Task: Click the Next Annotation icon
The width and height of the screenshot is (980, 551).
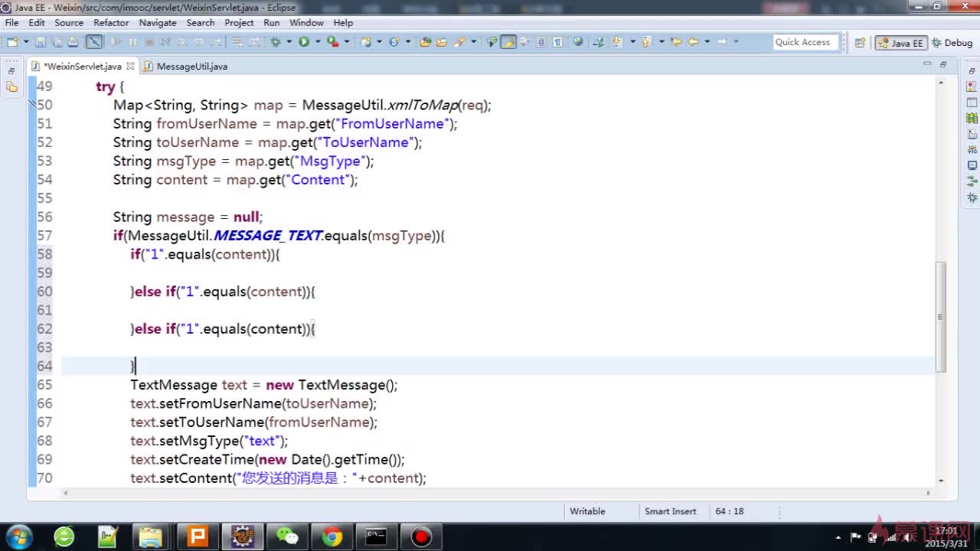Action: tap(617, 42)
